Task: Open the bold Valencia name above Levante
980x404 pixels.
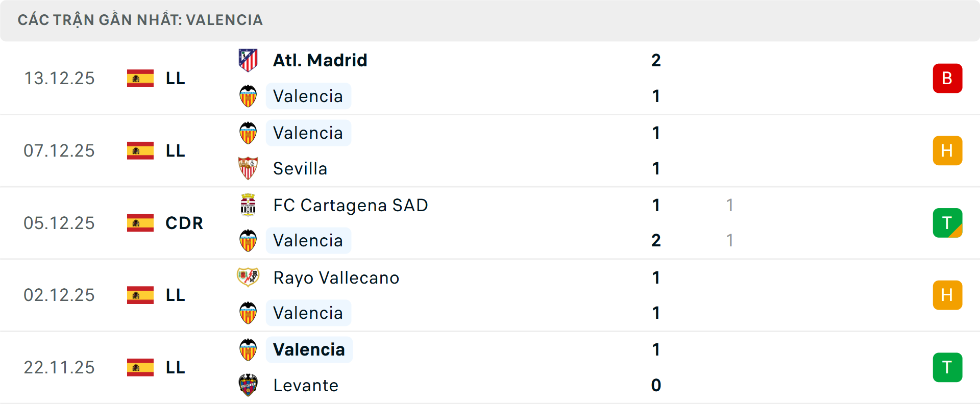Action: coord(309,349)
